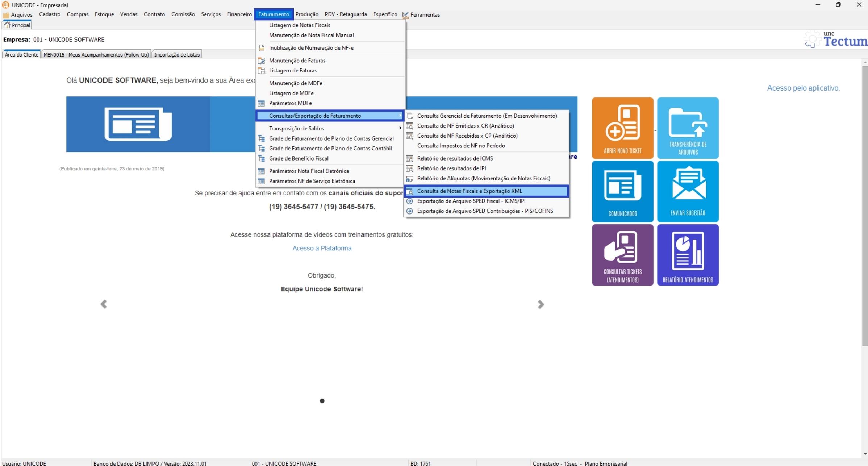
Task: Open MEN0015 Meus Acompanhamentos tab
Action: click(96, 55)
